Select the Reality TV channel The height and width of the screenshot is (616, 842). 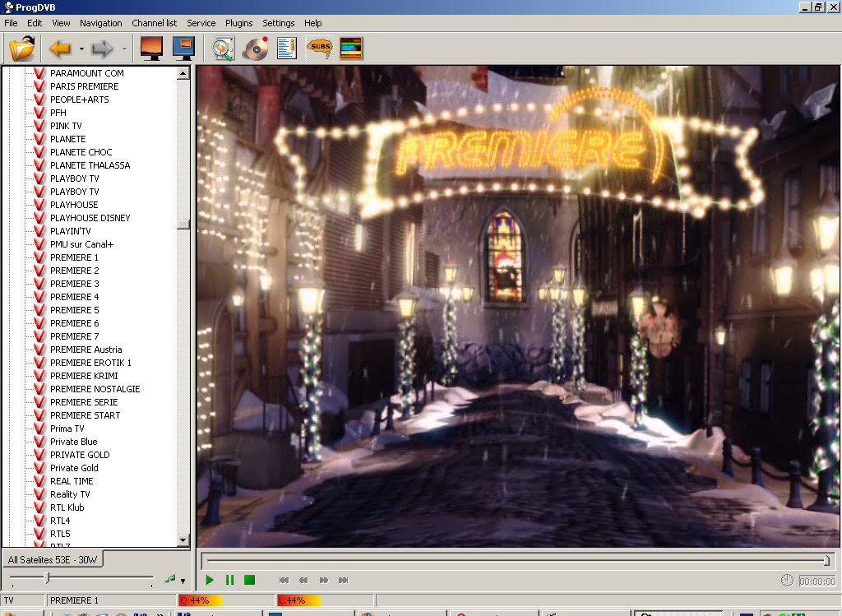coord(70,494)
